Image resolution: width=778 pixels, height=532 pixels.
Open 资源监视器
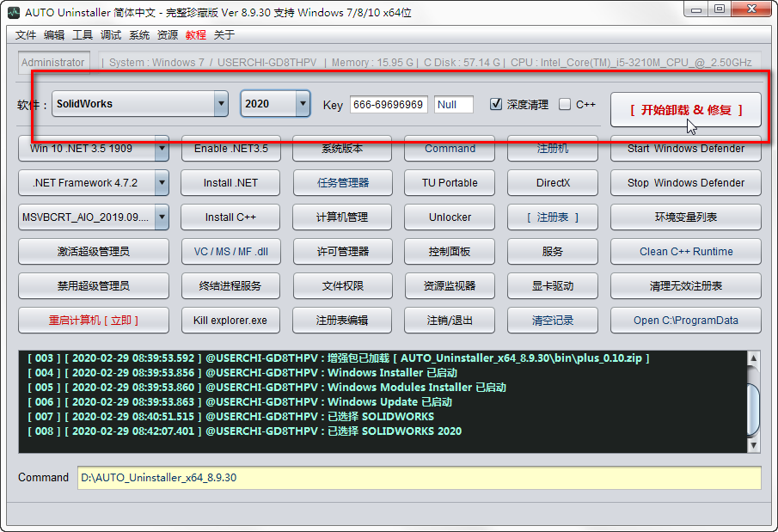coord(450,285)
